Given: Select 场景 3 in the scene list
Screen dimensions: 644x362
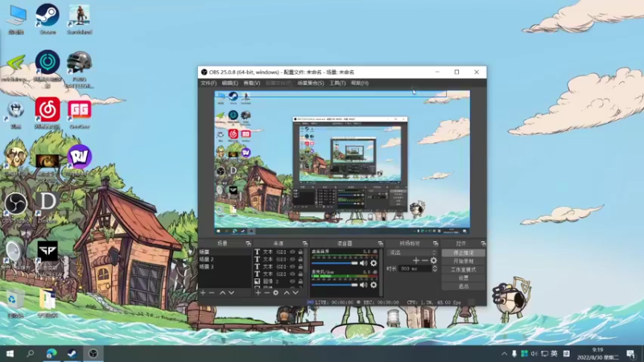Looking at the screenshot, I should pos(225,267).
